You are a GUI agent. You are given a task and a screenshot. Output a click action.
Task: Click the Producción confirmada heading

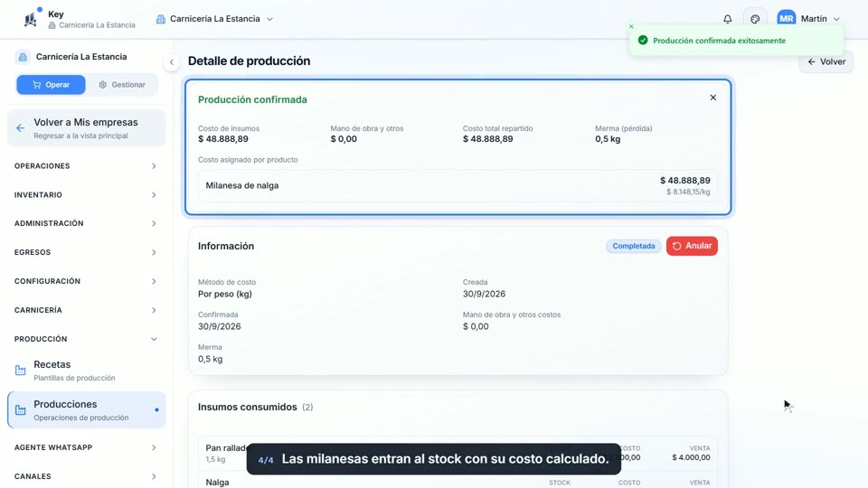(252, 99)
